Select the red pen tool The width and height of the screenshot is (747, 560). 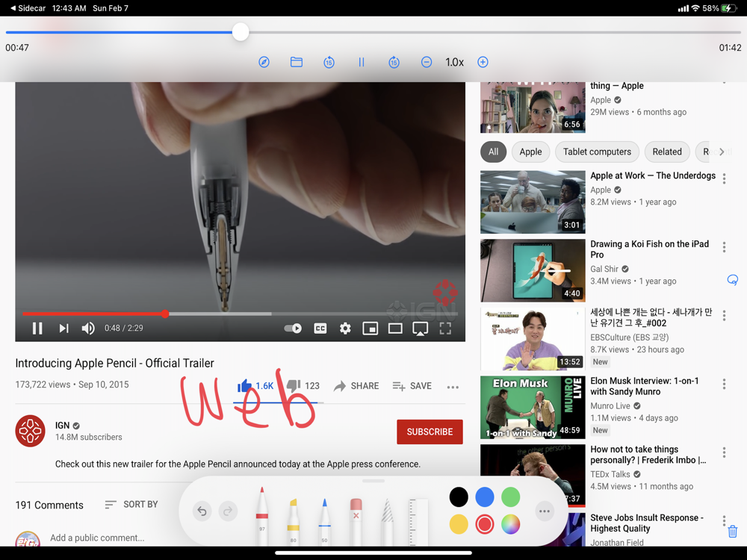pyautogui.click(x=262, y=516)
